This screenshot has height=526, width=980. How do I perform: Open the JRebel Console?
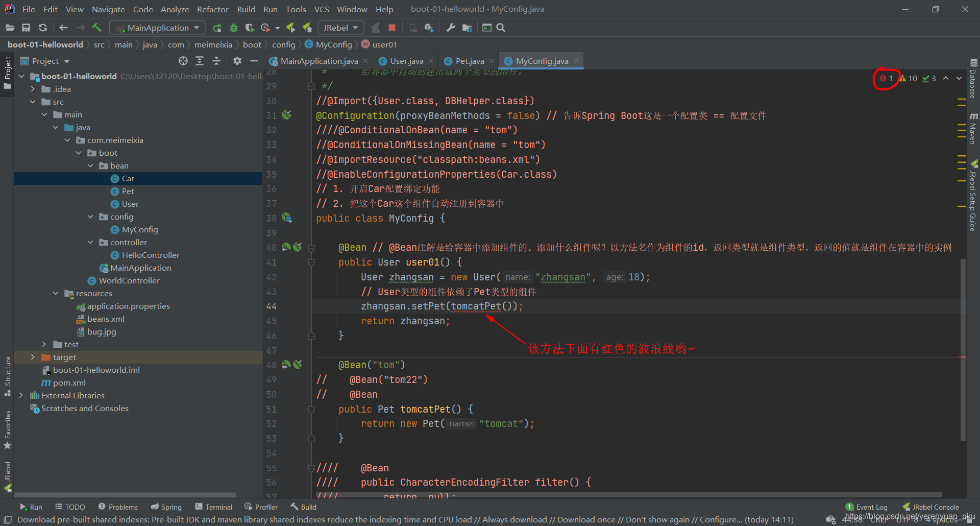click(930, 507)
